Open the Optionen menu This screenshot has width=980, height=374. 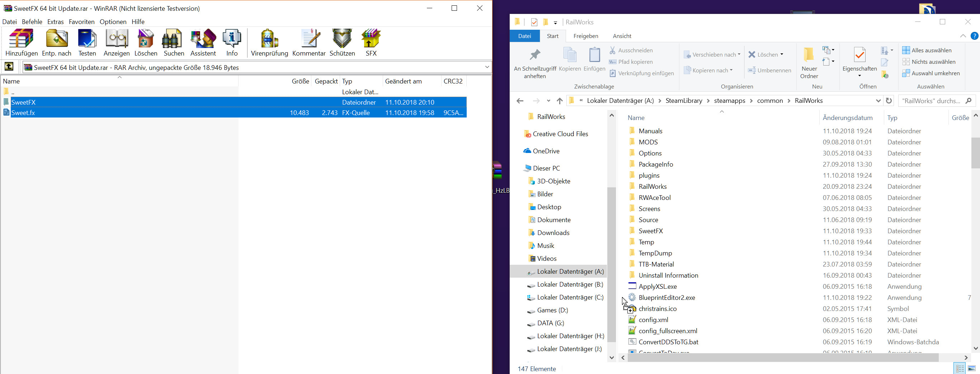point(113,21)
